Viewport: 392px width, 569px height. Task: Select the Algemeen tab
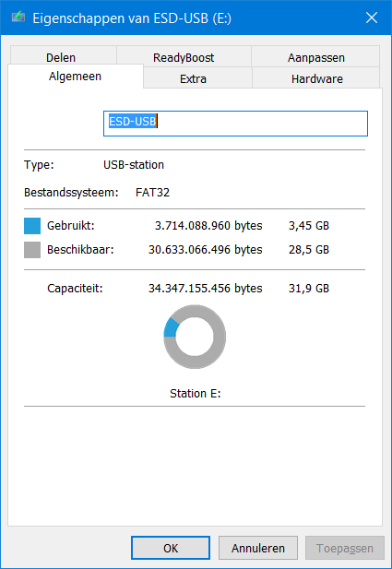(x=75, y=77)
